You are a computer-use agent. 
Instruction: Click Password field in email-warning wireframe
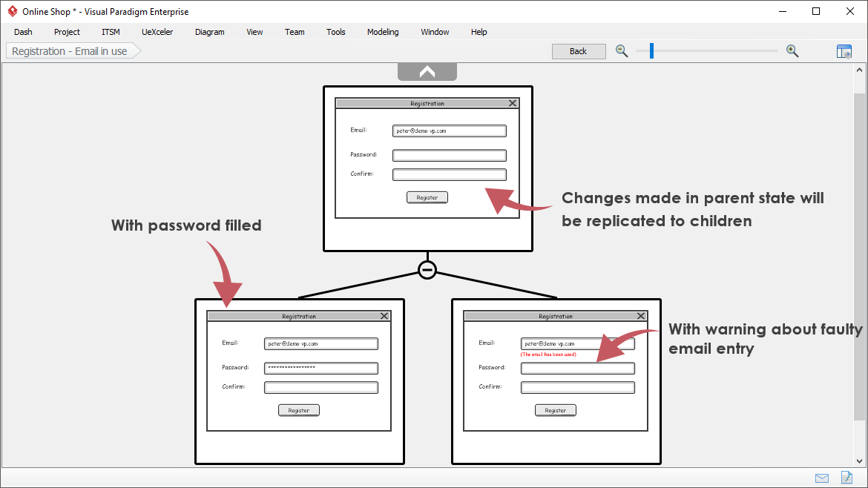(578, 368)
